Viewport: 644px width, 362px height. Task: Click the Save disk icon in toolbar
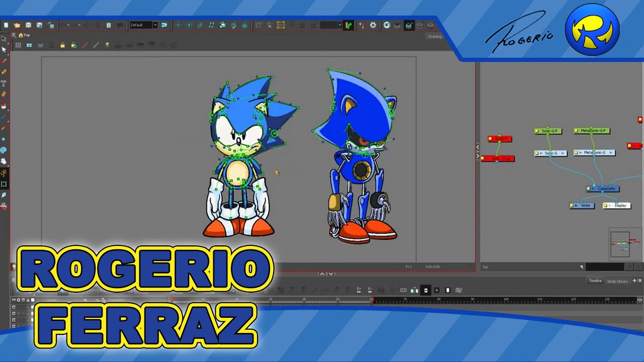pyautogui.click(x=28, y=25)
